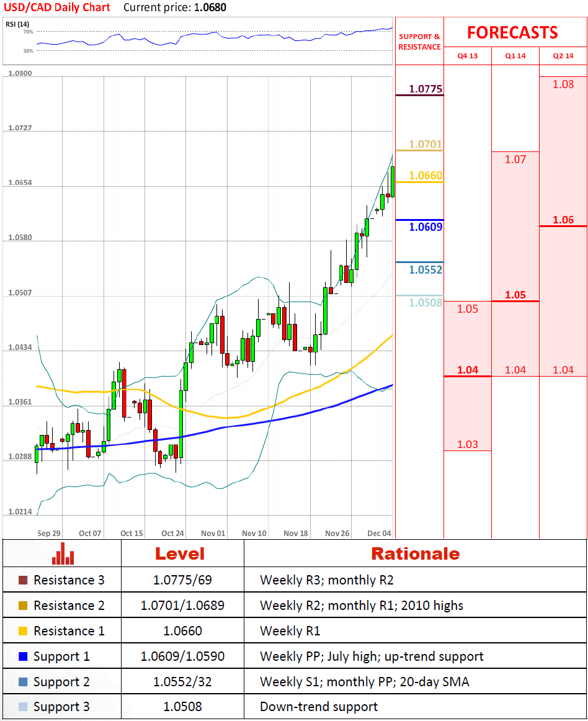The width and height of the screenshot is (588, 721).
Task: Click the 1.04 lower forecast in Q2 14
Action: tap(563, 370)
